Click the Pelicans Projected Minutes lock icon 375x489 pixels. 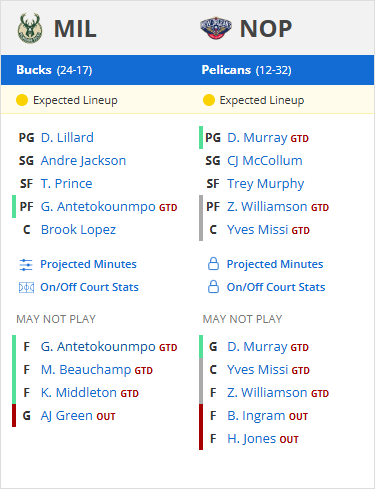pyautogui.click(x=213, y=264)
